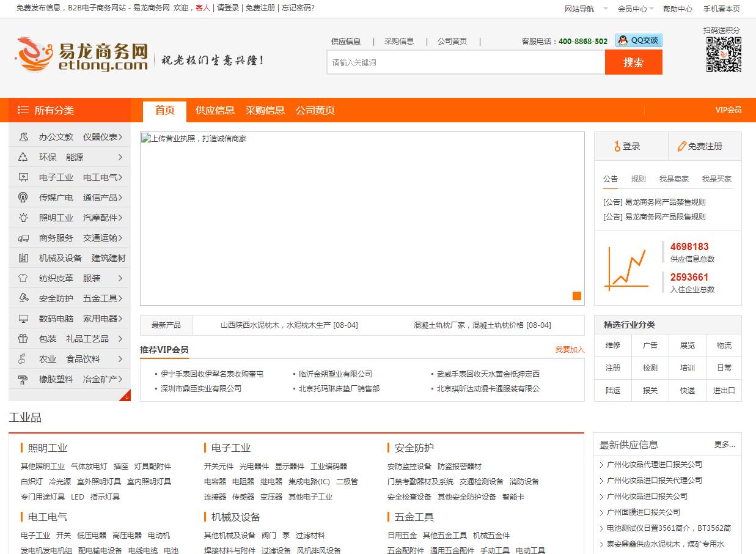Open 临沂金朔塑业有限公司 VIP member link
The height and width of the screenshot is (554, 756).
click(x=336, y=374)
